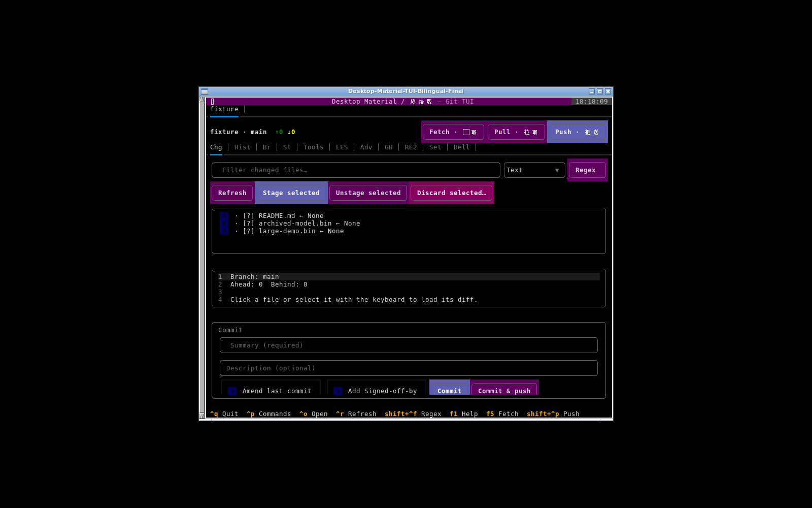This screenshot has height=508, width=812.
Task: Click the Refresh button above file list
Action: pyautogui.click(x=232, y=193)
